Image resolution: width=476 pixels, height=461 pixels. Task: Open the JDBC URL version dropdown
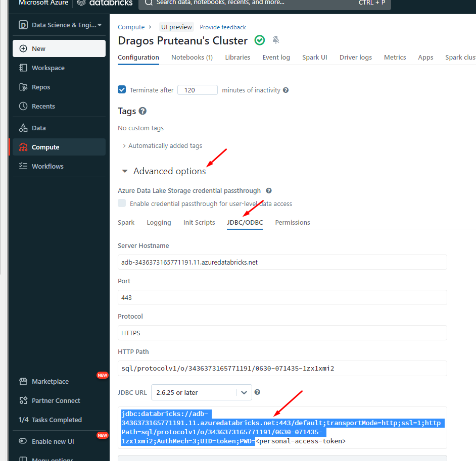[201, 392]
